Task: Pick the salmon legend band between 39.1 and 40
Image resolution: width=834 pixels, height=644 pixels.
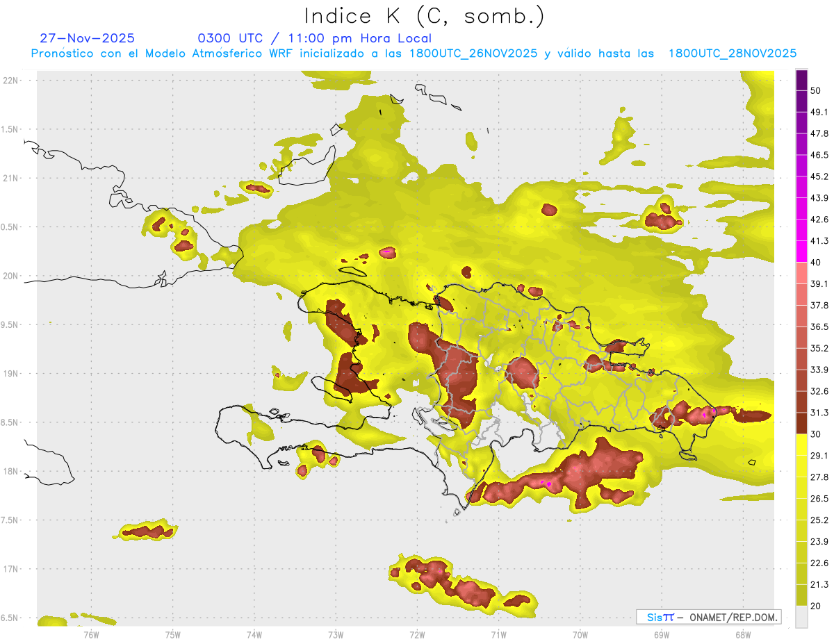Action: 801,273
